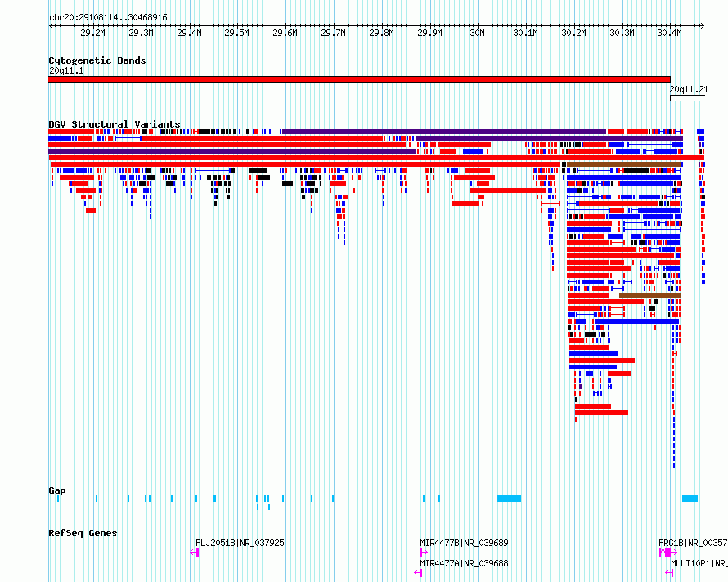The height and width of the screenshot is (582, 728).
Task: Click the MIR4477B gene arrow glyph
Action: pos(424,553)
